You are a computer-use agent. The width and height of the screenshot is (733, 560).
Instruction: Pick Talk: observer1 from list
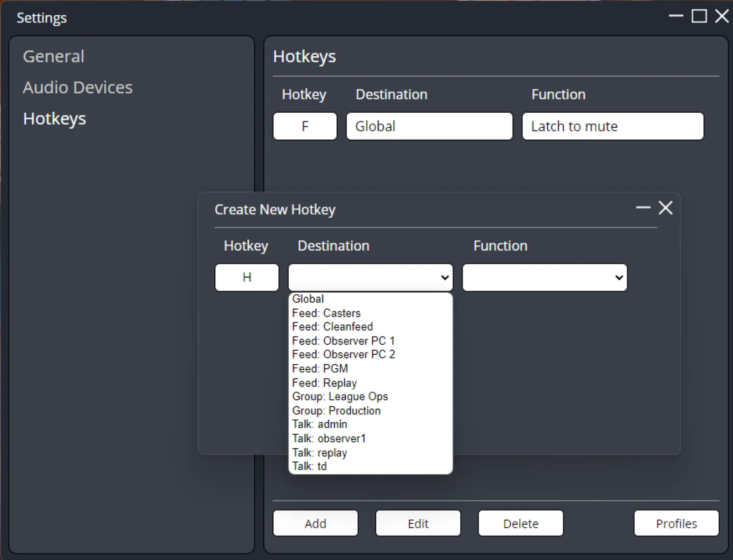[x=329, y=438]
